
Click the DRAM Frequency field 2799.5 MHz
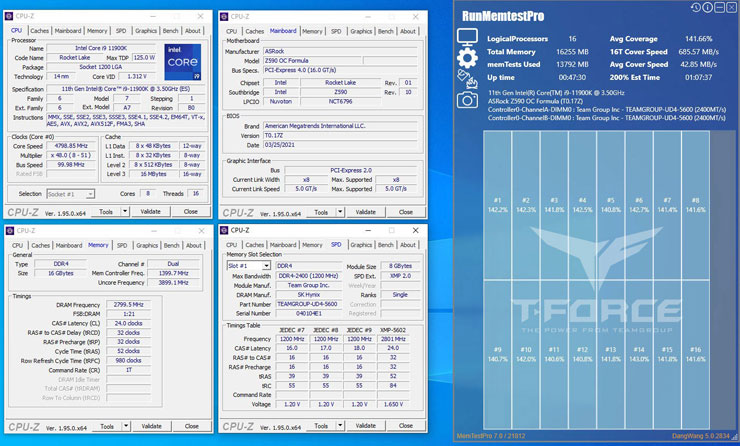128,304
